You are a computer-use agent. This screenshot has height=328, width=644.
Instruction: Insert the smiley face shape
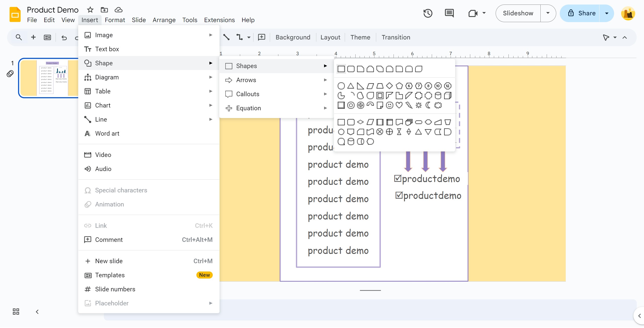pos(390,105)
